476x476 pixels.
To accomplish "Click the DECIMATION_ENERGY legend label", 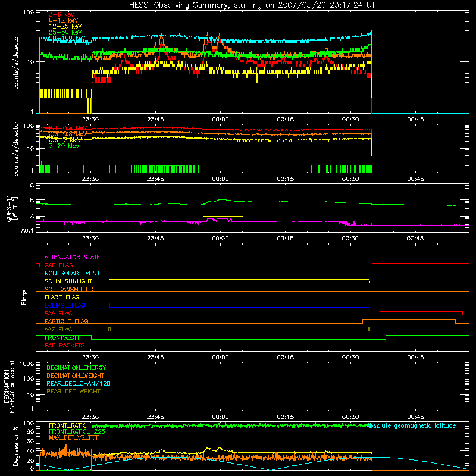I will (76, 368).
